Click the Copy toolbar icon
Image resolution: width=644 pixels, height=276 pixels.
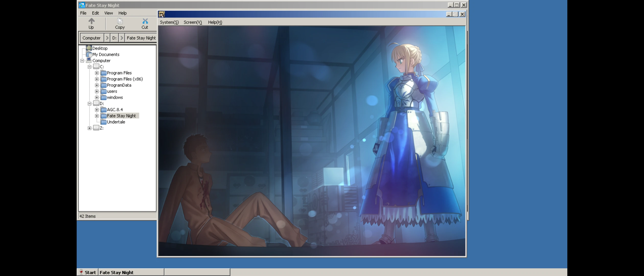pyautogui.click(x=120, y=21)
